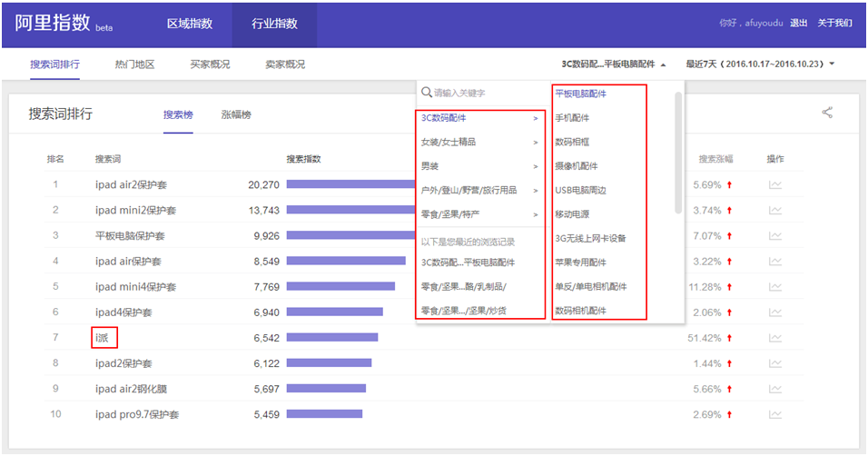868x456 pixels.
Task: Open trend chart icon for i派 row
Action: coord(775,338)
